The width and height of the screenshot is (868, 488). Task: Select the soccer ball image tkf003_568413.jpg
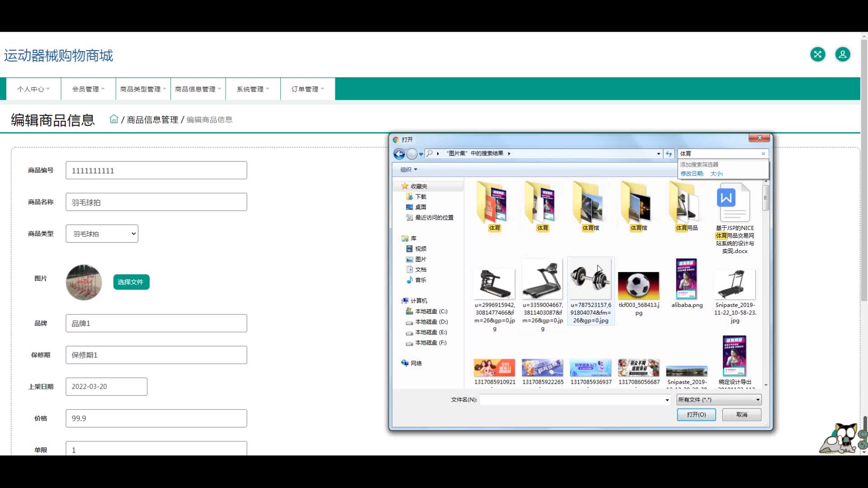[x=638, y=286]
